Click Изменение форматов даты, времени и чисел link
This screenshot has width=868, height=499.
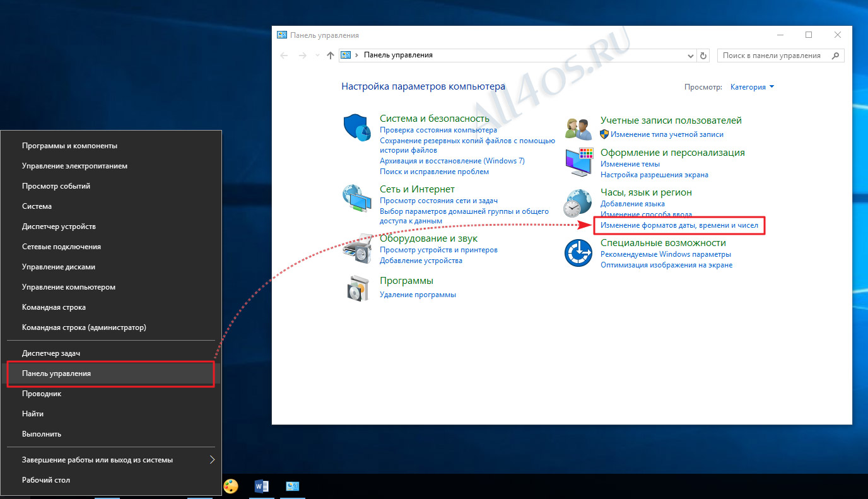click(x=679, y=225)
